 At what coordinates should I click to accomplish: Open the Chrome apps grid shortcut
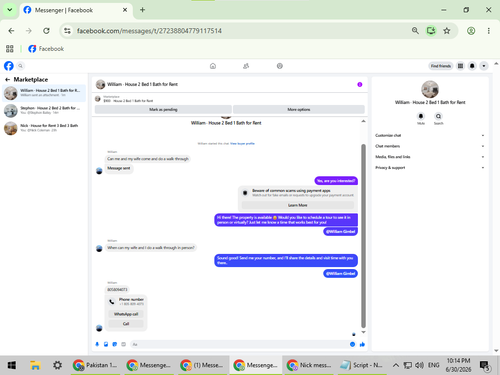tap(10, 49)
